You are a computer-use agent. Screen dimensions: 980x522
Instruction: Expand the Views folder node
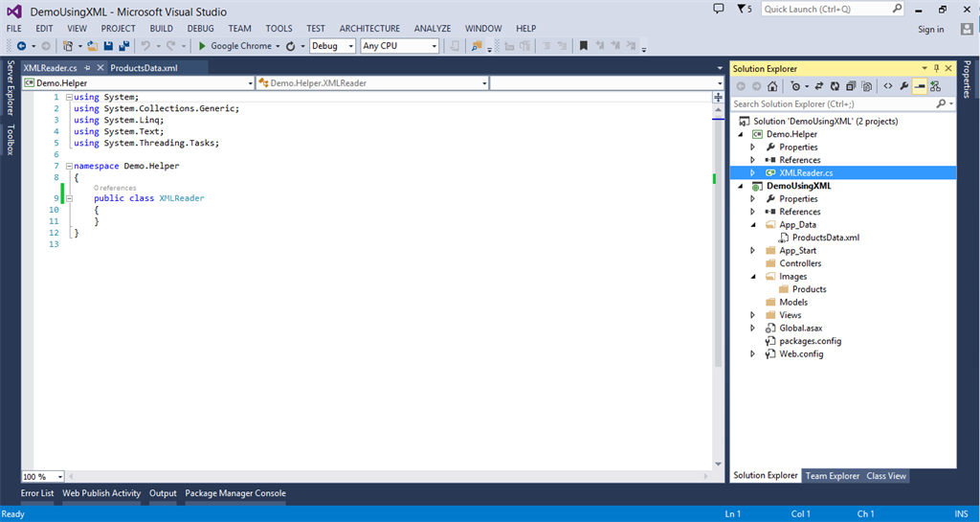[x=752, y=315]
